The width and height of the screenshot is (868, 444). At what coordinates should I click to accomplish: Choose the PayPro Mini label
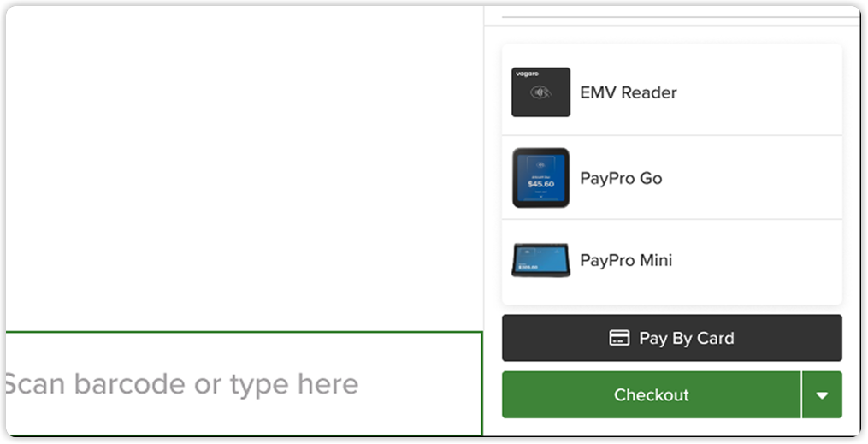coord(626,260)
